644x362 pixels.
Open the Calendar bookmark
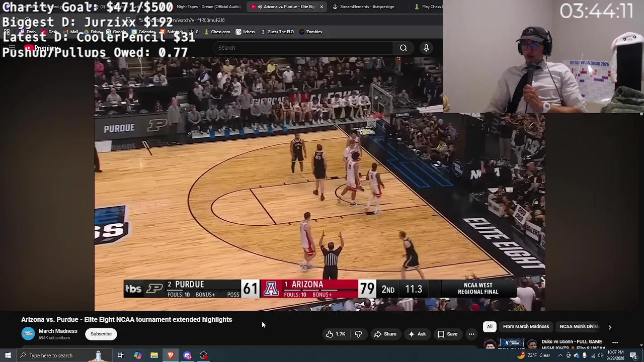pyautogui.click(x=144, y=32)
